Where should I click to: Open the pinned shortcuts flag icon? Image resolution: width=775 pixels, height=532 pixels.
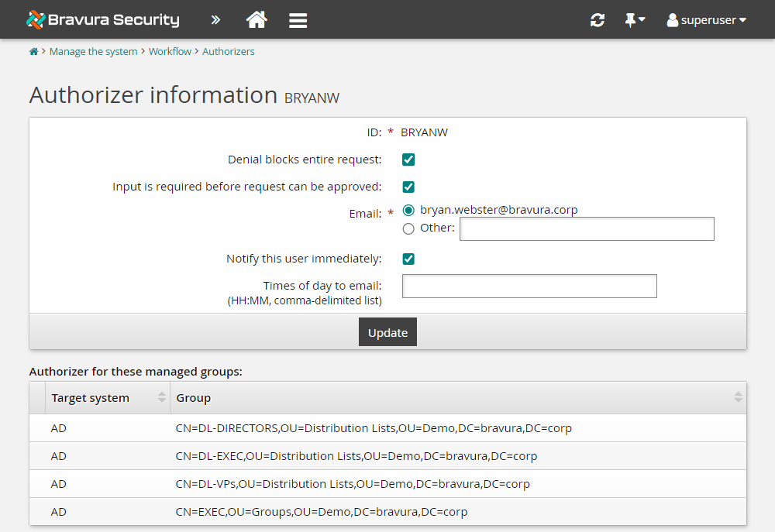coord(630,19)
